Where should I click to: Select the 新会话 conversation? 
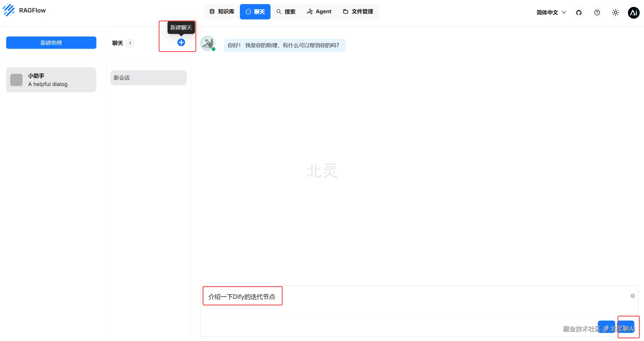(148, 77)
